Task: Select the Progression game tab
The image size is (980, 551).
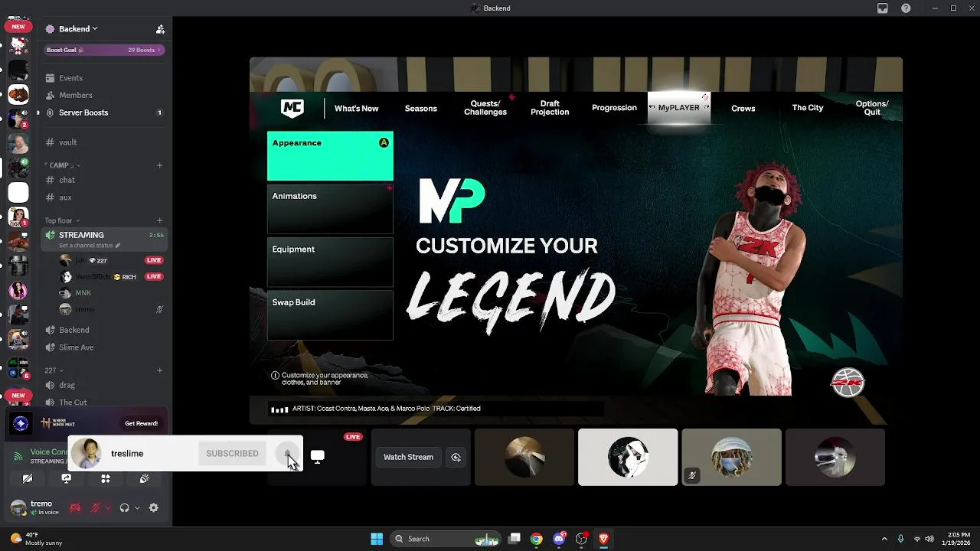Action: pyautogui.click(x=614, y=108)
